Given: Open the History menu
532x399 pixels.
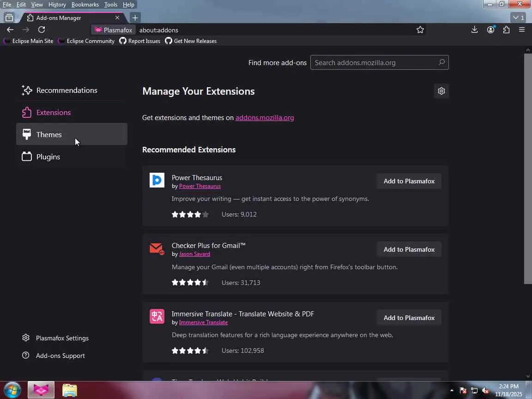Looking at the screenshot, I should click(57, 5).
